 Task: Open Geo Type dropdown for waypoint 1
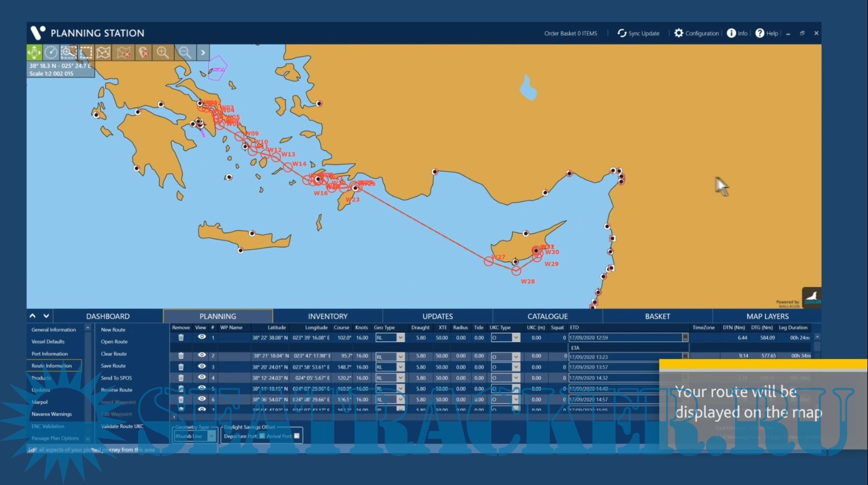[400, 338]
